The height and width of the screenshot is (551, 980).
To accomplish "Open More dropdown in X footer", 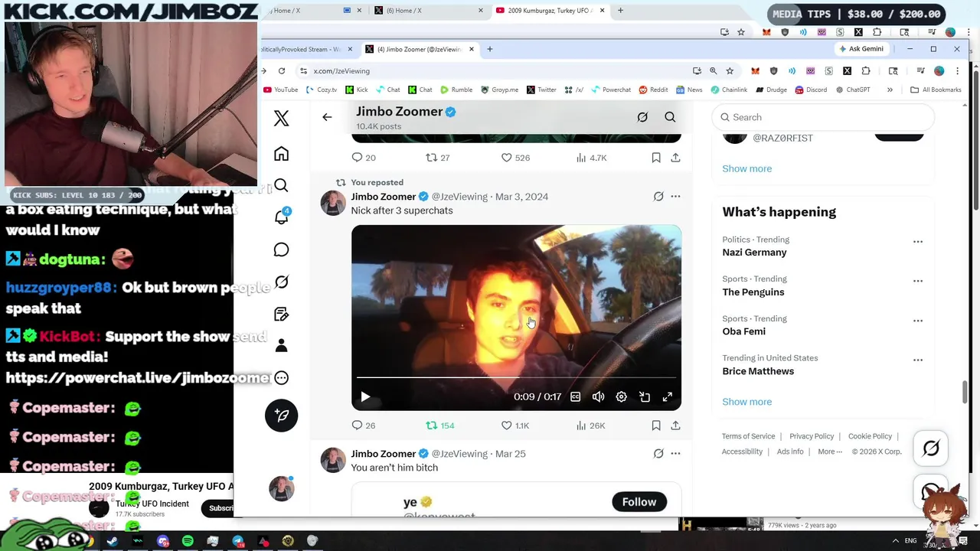I will click(x=831, y=452).
